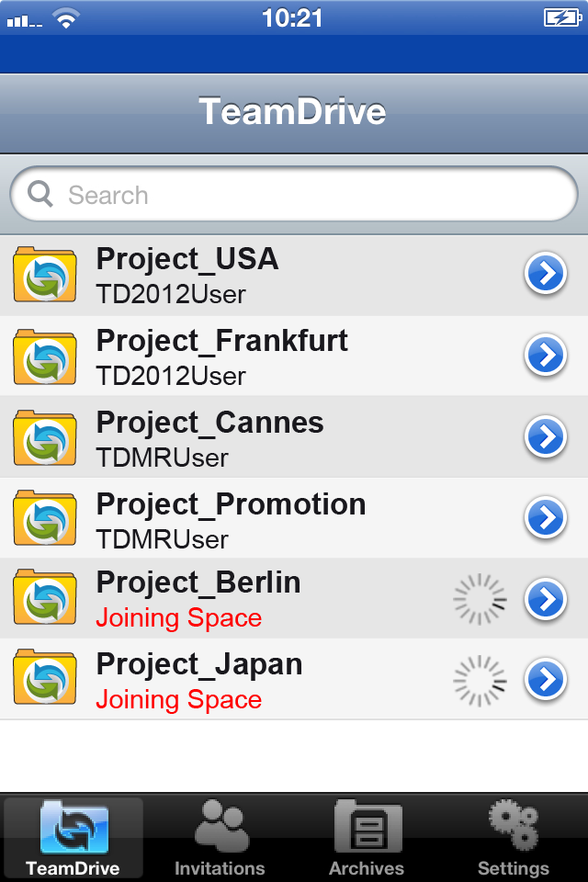The width and height of the screenshot is (588, 882).
Task: Tap the Joining Space spinner for Project_Berlin
Action: point(480,600)
